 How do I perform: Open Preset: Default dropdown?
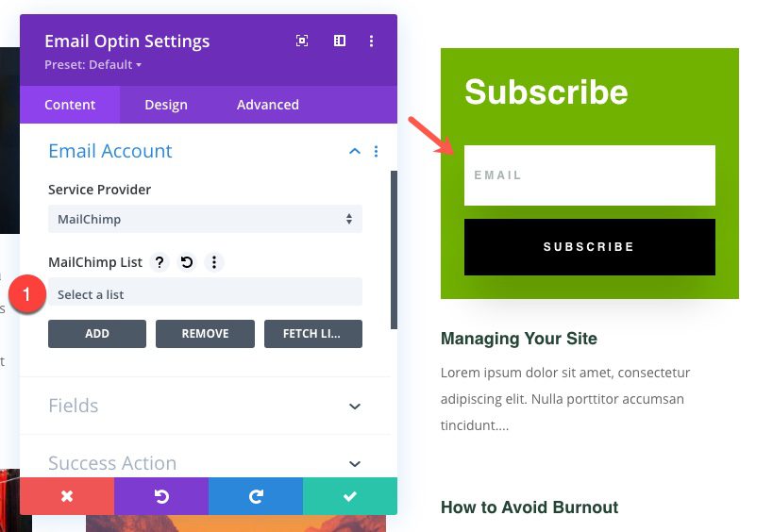click(x=92, y=64)
